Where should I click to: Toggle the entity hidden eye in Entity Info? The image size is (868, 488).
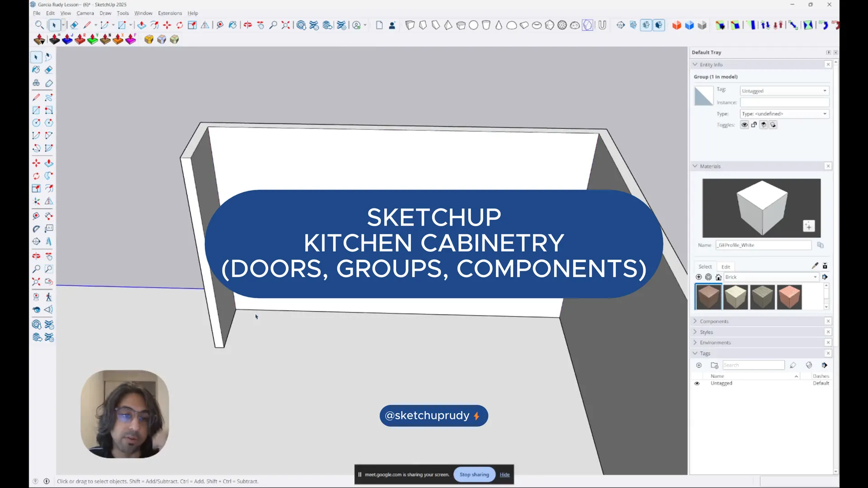(x=744, y=125)
